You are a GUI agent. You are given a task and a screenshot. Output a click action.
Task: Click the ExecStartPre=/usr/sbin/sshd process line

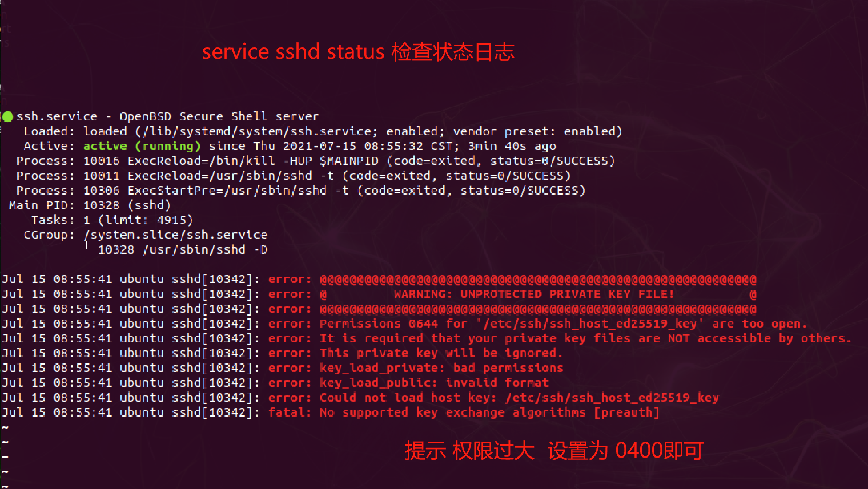point(300,191)
